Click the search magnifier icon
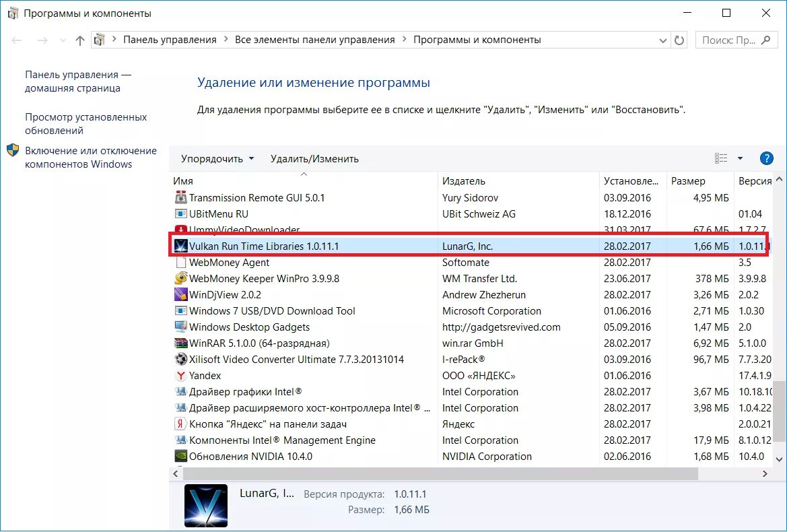Screen dimensions: 787x532 click(766, 40)
